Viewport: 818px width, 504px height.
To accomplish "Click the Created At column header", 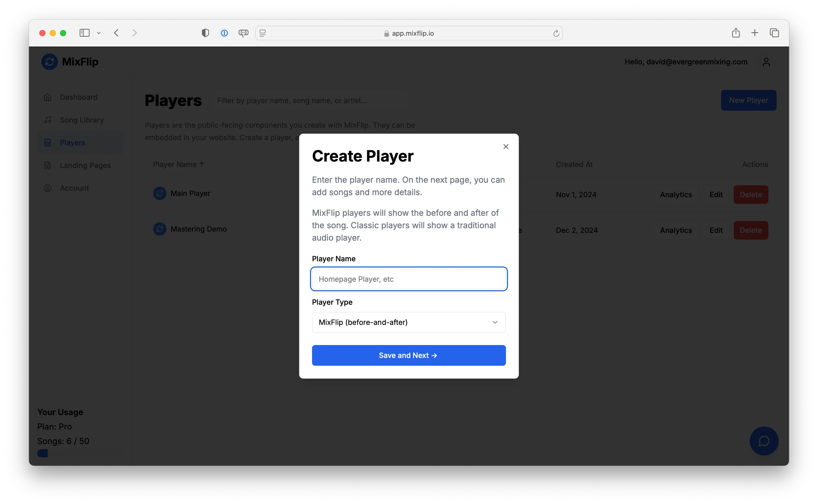I will (574, 164).
